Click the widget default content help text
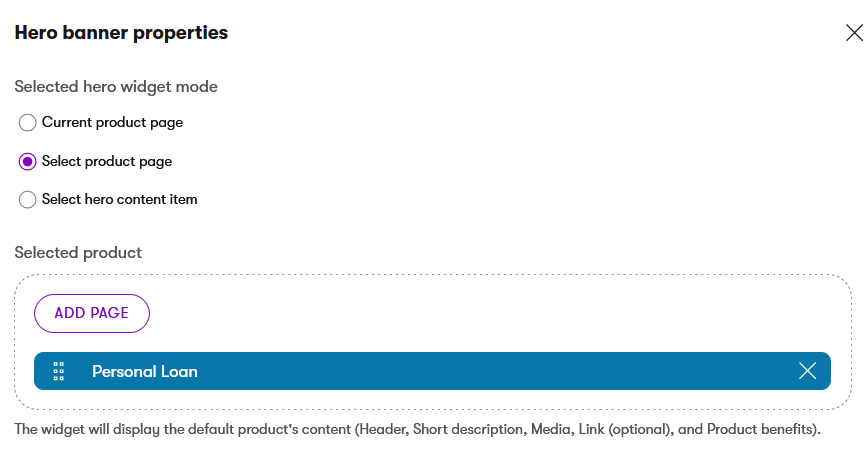This screenshot has height=454, width=866. [x=418, y=430]
